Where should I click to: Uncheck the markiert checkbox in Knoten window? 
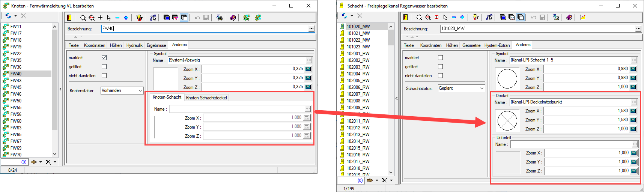click(104, 58)
